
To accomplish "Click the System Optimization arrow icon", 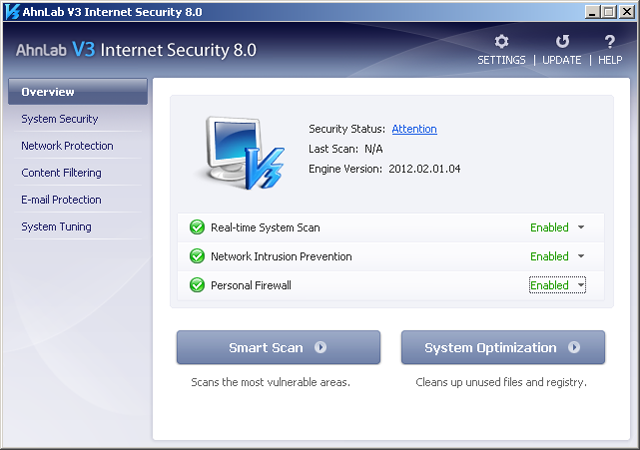I will [x=574, y=348].
